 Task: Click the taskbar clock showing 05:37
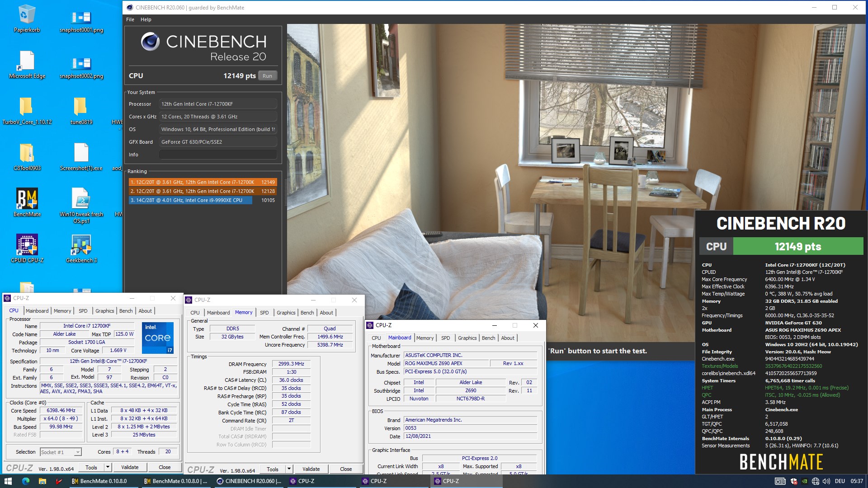tap(857, 481)
